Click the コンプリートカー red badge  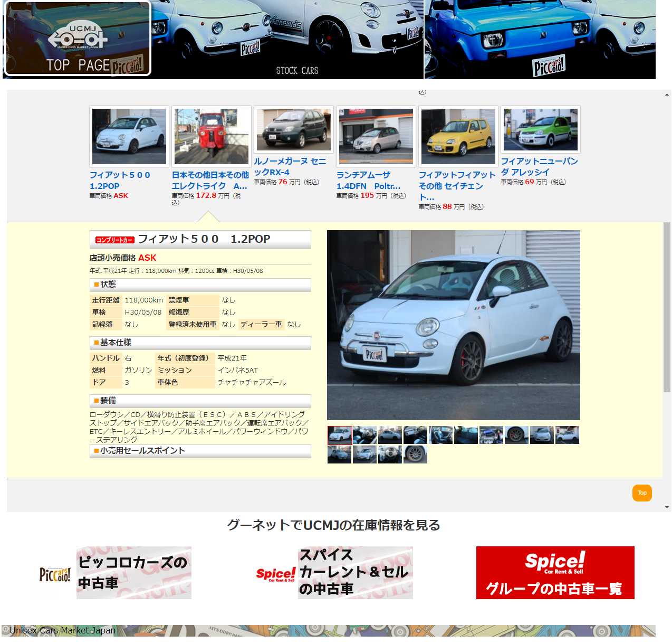coord(114,240)
